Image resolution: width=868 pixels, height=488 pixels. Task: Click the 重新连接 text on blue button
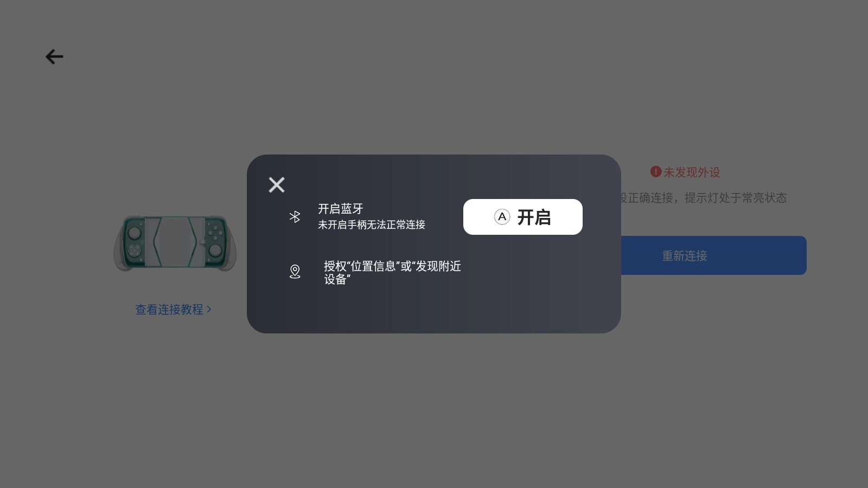pyautogui.click(x=685, y=256)
